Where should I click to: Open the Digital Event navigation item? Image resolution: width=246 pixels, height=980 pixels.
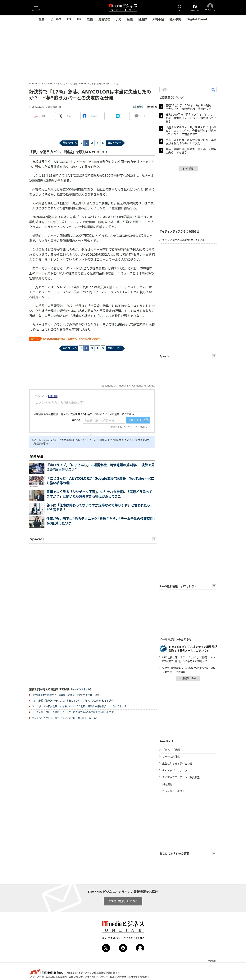tap(197, 19)
